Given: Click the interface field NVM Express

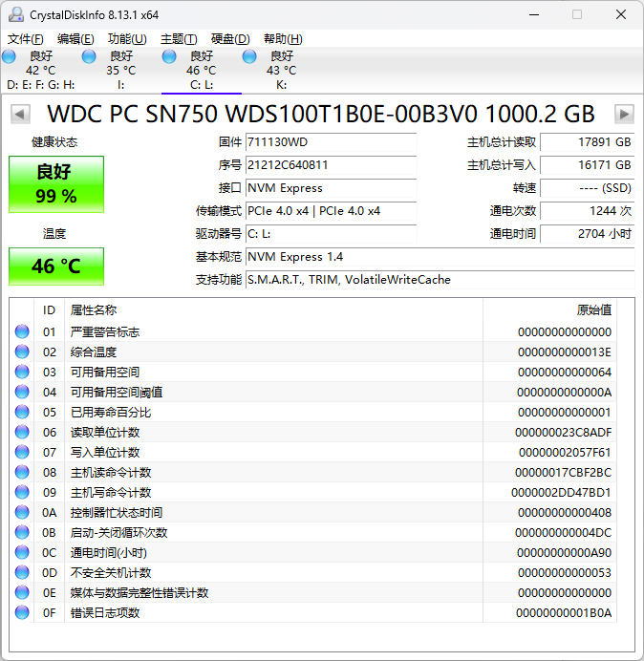Looking at the screenshot, I should point(331,188).
